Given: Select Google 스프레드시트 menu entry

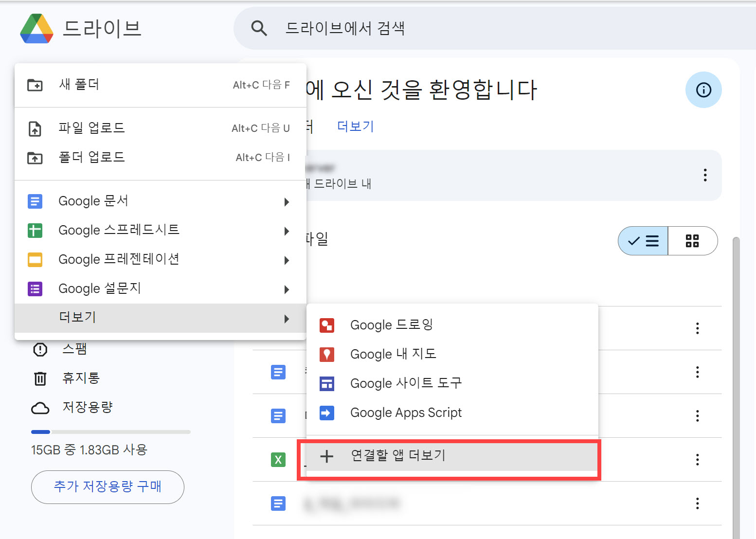Looking at the screenshot, I should [x=161, y=230].
